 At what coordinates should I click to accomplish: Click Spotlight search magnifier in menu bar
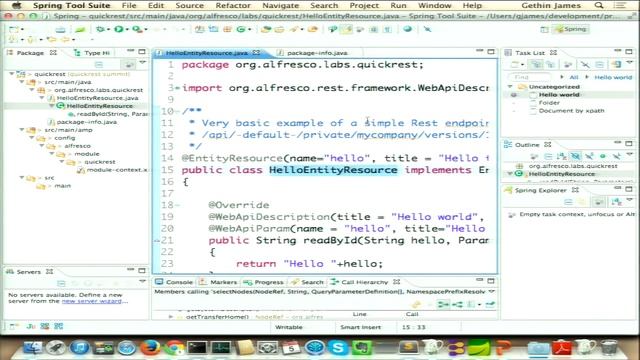599,5
